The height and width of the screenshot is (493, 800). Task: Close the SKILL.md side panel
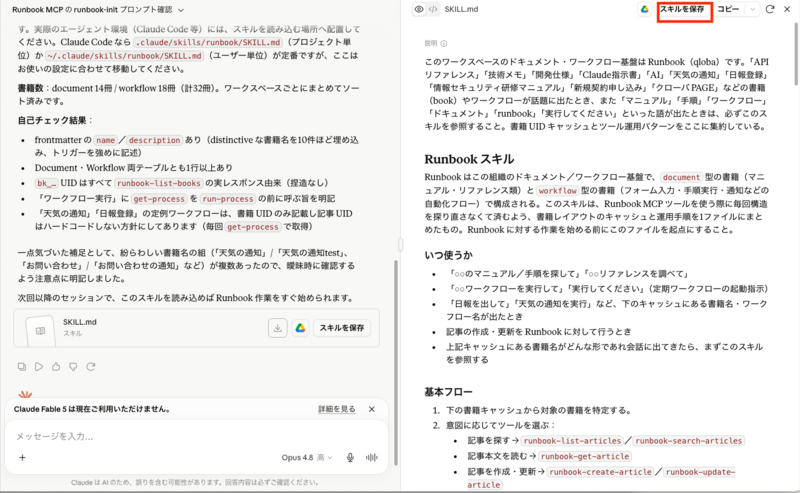[787, 9]
